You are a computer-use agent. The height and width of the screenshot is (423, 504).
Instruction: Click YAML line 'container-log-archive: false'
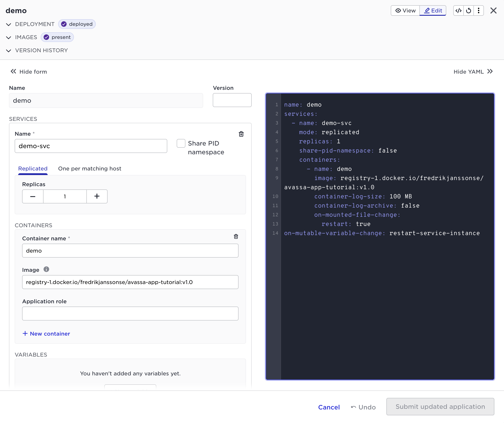[x=367, y=206]
